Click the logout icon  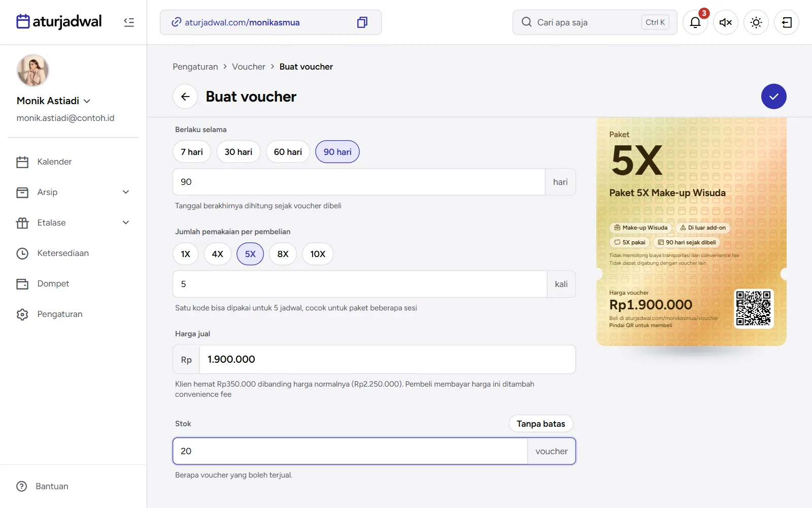point(787,22)
